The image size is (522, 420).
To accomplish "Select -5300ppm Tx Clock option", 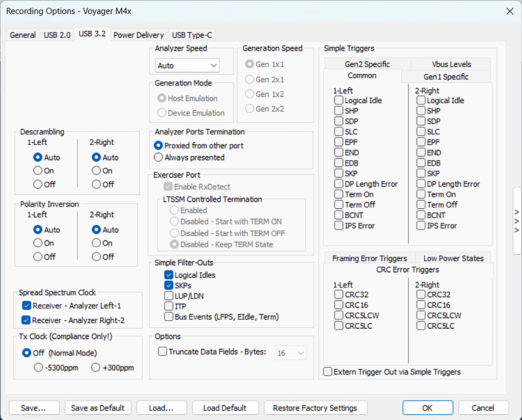I will click(x=38, y=367).
